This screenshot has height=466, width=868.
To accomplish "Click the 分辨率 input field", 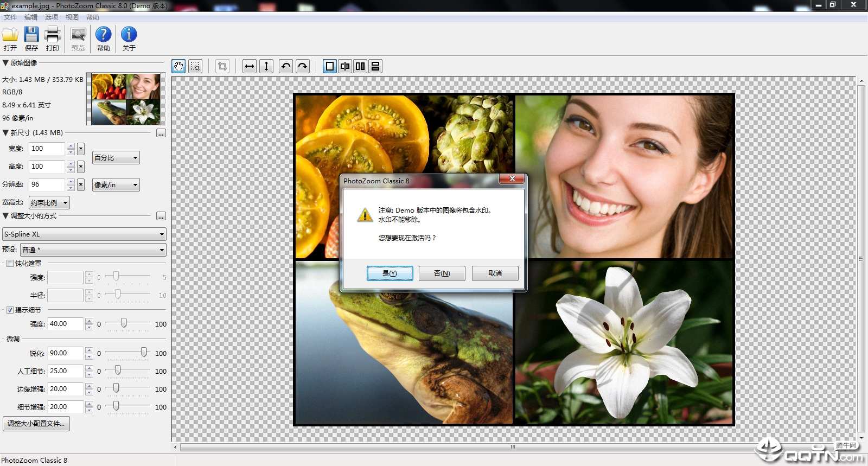I will click(47, 184).
